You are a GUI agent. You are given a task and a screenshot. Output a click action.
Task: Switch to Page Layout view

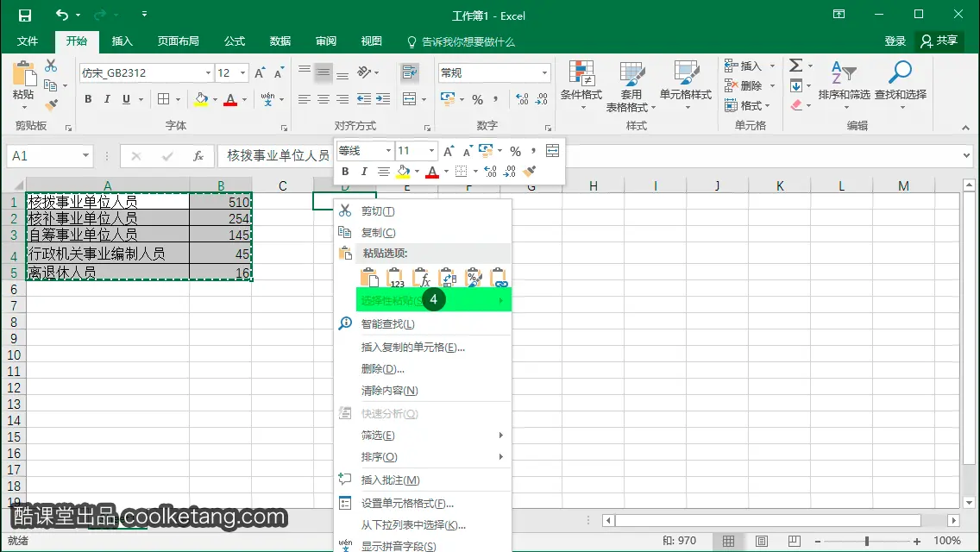pos(761,541)
